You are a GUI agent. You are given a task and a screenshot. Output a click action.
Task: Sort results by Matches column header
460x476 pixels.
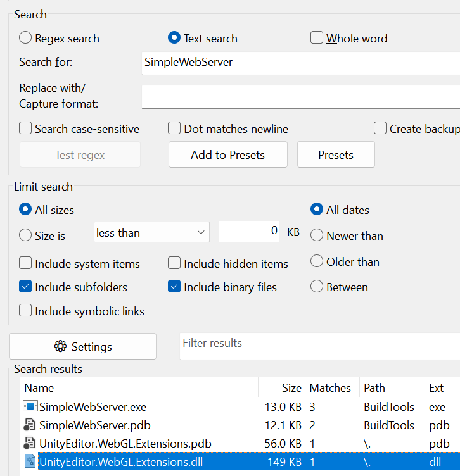point(333,387)
